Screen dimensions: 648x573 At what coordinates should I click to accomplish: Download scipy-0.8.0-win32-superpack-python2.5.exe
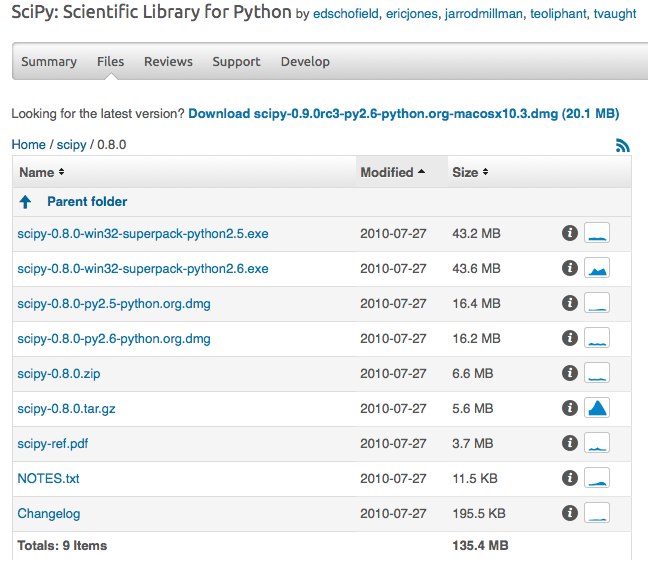[143, 233]
